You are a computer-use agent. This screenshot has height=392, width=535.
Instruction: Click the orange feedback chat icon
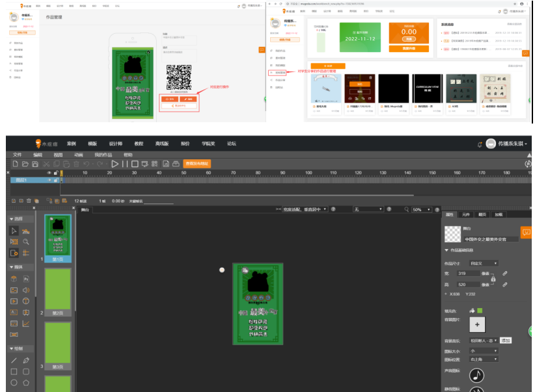tap(526, 232)
